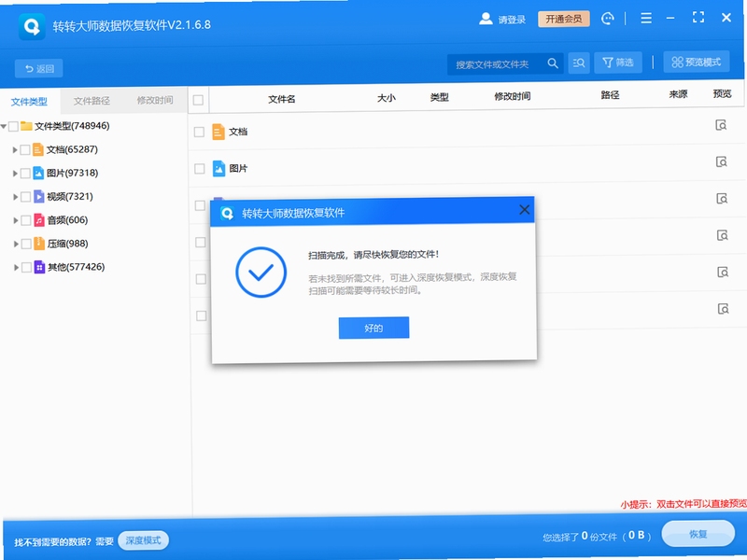Expand the 图片(97318) tree node

(x=15, y=174)
